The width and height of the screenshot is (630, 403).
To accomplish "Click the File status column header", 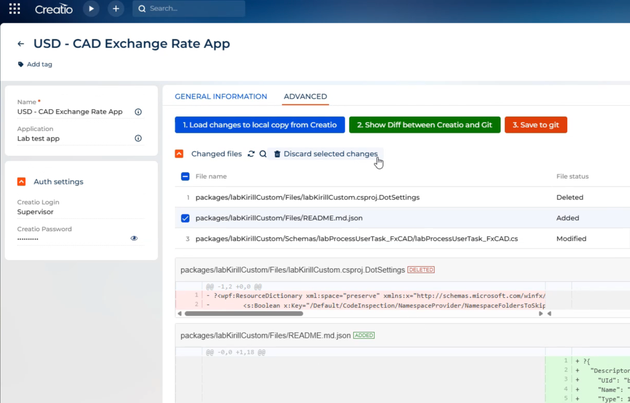I will tap(572, 176).
